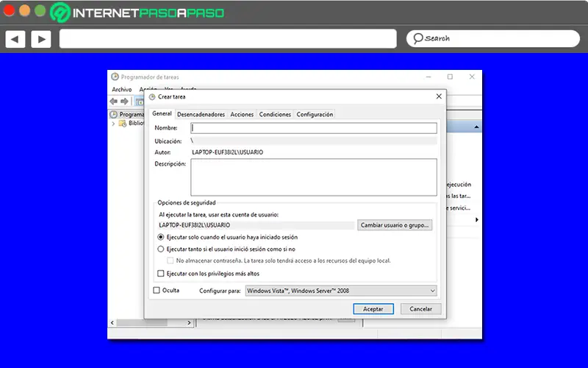This screenshot has width=588, height=368.
Task: Minimize the Programador de tareas window
Action: 429,77
